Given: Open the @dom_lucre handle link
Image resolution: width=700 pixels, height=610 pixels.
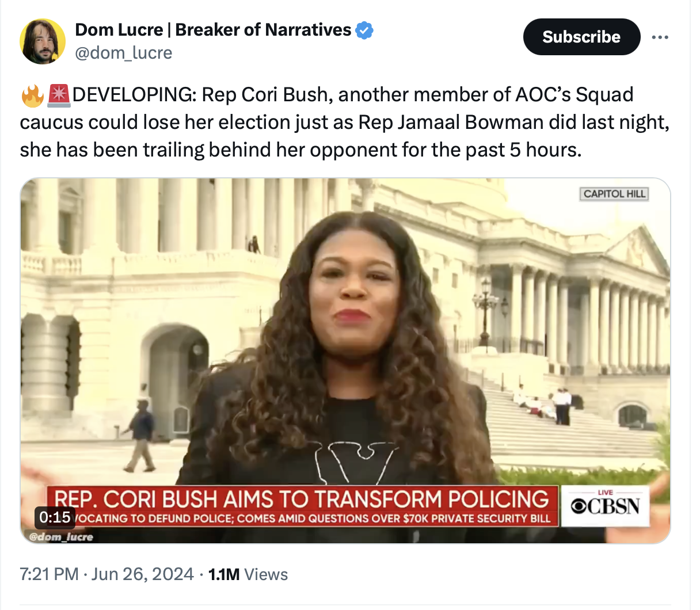Looking at the screenshot, I should click(124, 53).
